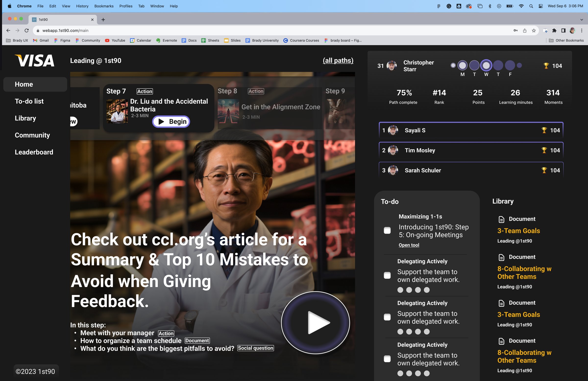
Task: Open macOS Spotlight search icon
Action: pyautogui.click(x=531, y=6)
